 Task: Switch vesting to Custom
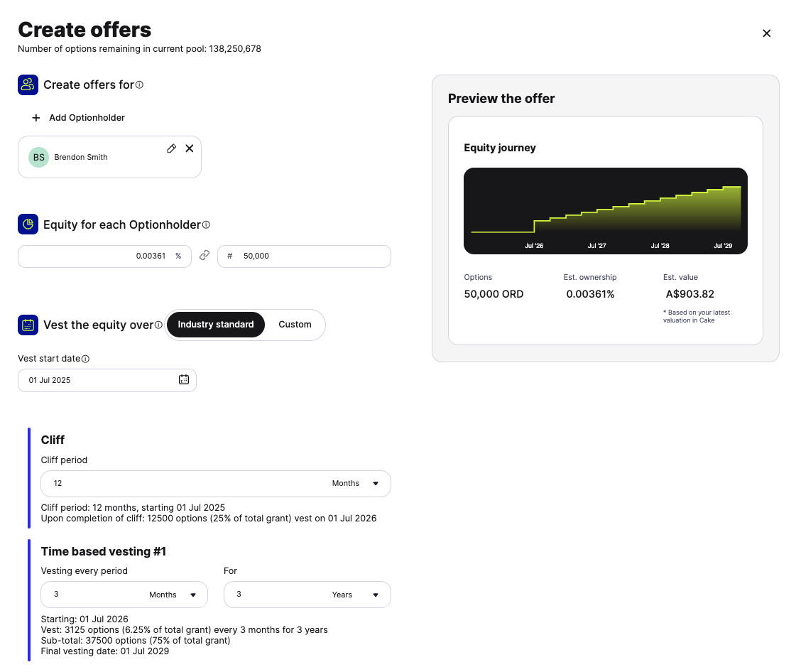tap(295, 325)
